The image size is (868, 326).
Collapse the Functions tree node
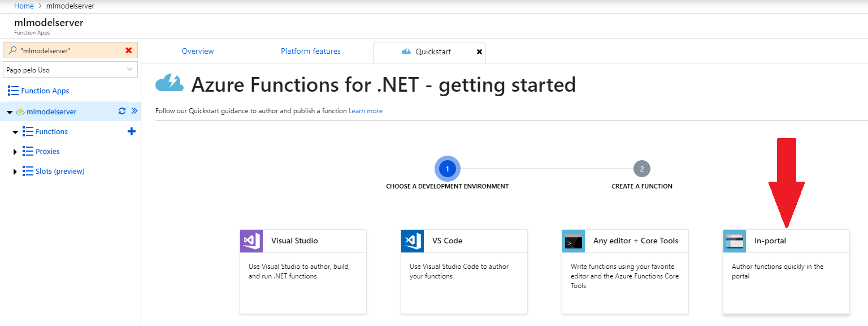15,132
